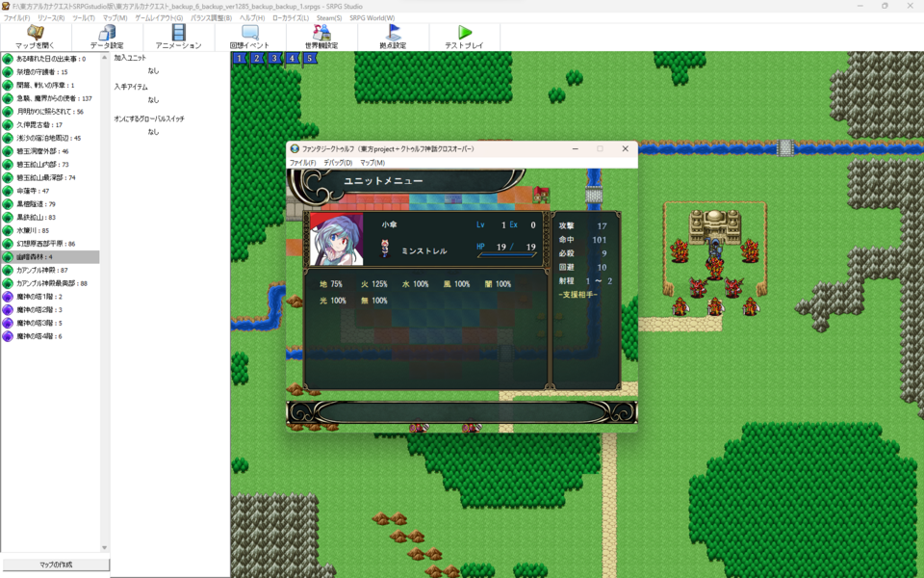Click the マップの作成 button
The image size is (924, 578).
[56, 565]
